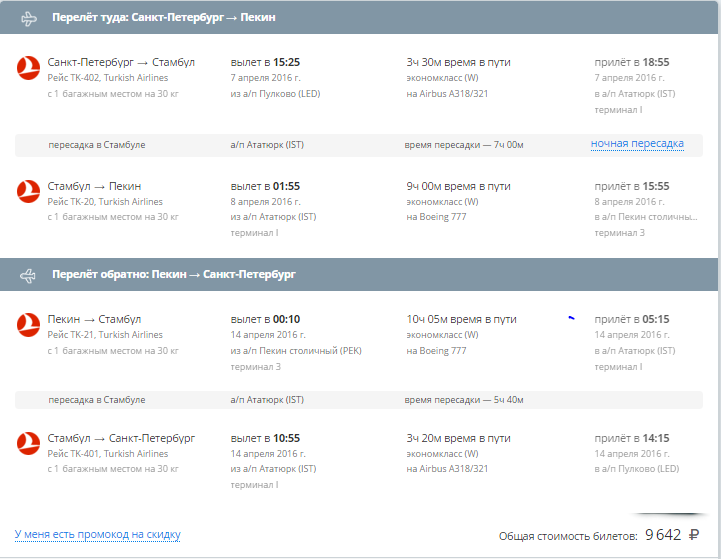The height and width of the screenshot is (559, 721).
Task: Click header 'Перелёт обратно: Пекин → Санкт-Петербург'
Action: [174, 274]
